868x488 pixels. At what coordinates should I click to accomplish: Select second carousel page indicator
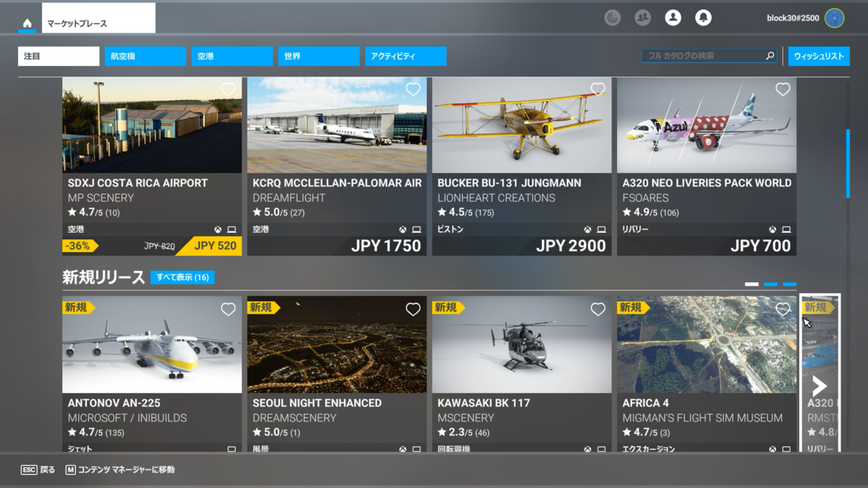click(771, 284)
